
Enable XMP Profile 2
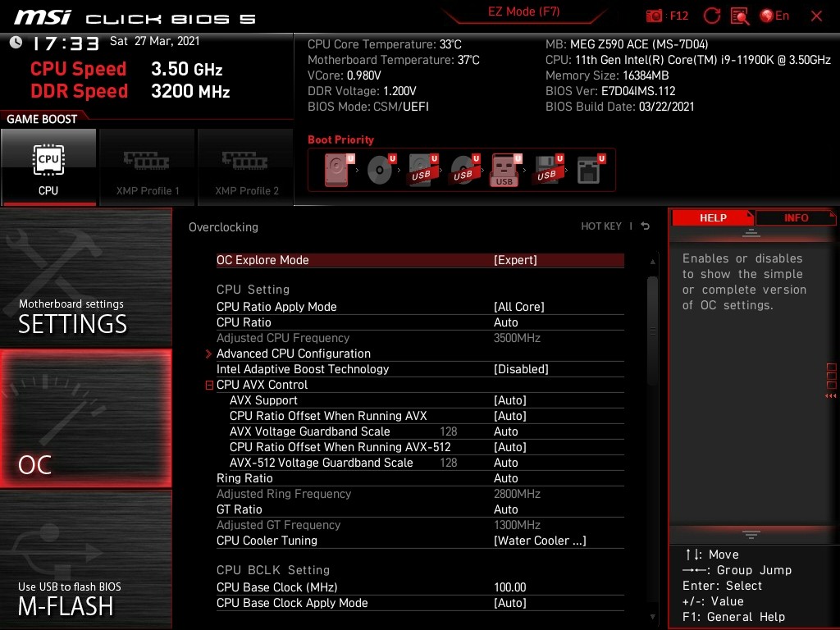pos(246,167)
